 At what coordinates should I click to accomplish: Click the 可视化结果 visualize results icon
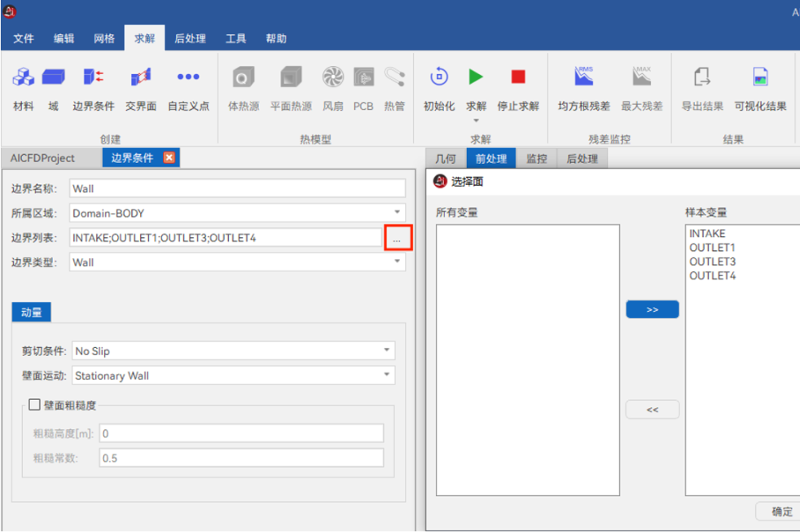coord(760,77)
